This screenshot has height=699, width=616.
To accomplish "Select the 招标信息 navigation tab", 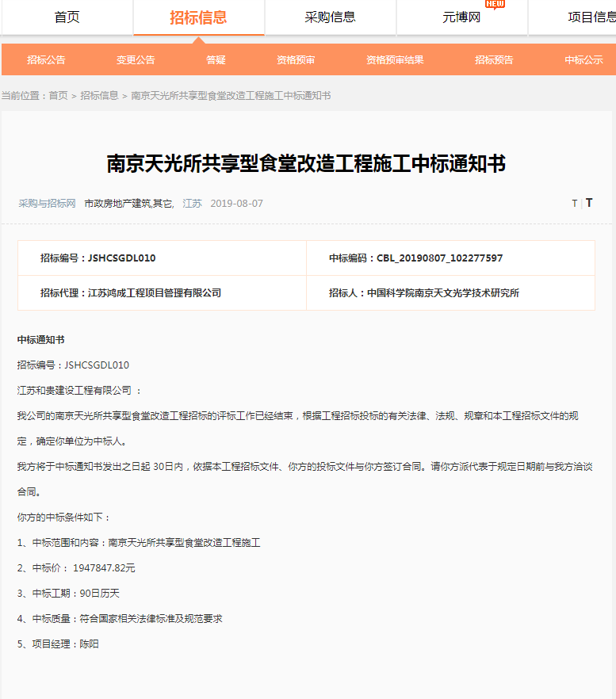I will coord(198,17).
